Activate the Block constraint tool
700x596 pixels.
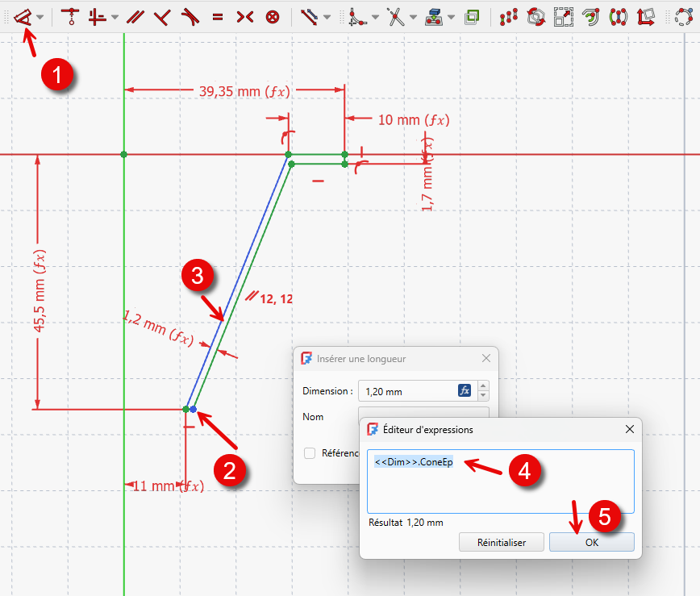click(273, 17)
